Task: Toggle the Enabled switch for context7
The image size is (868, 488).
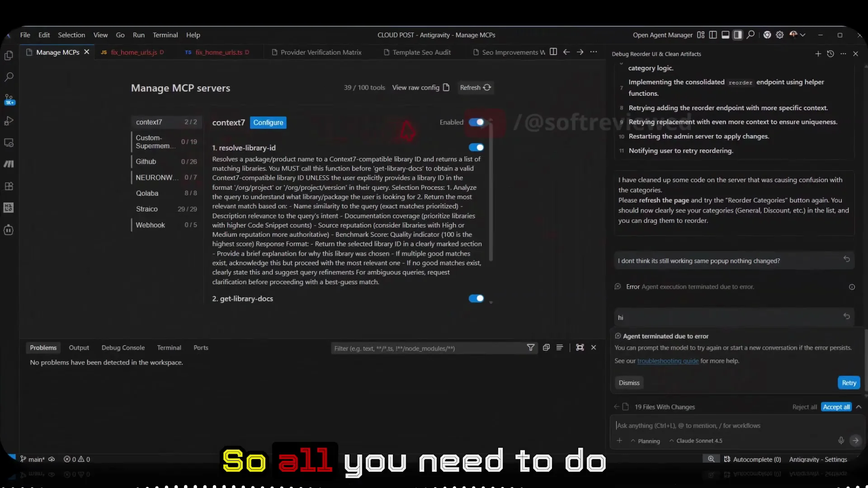Action: point(477,122)
